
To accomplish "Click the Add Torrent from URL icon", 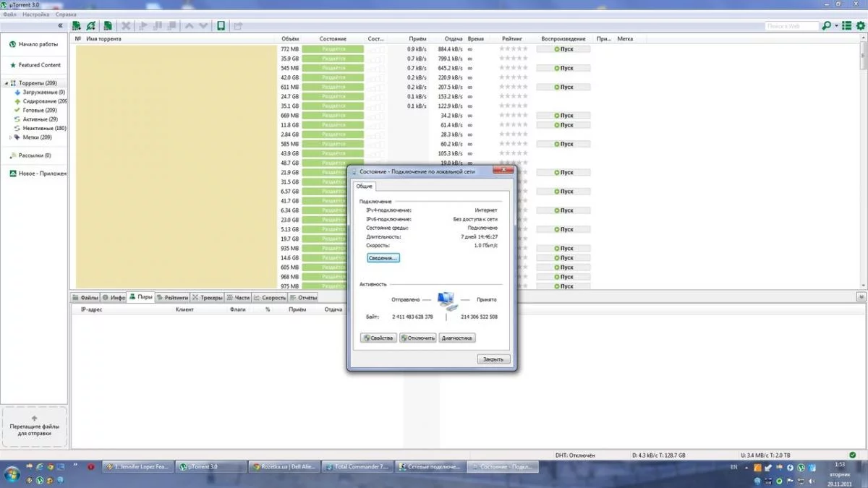I will pyautogui.click(x=90, y=26).
